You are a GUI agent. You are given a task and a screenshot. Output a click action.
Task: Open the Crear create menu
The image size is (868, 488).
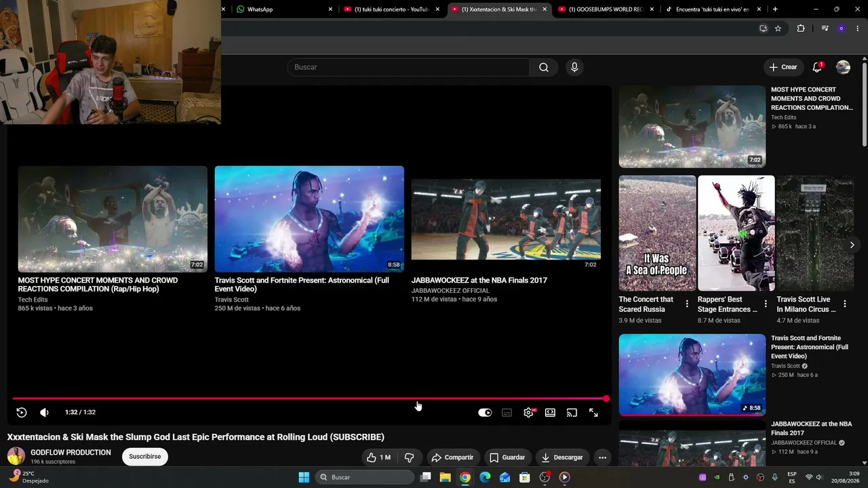(x=783, y=67)
